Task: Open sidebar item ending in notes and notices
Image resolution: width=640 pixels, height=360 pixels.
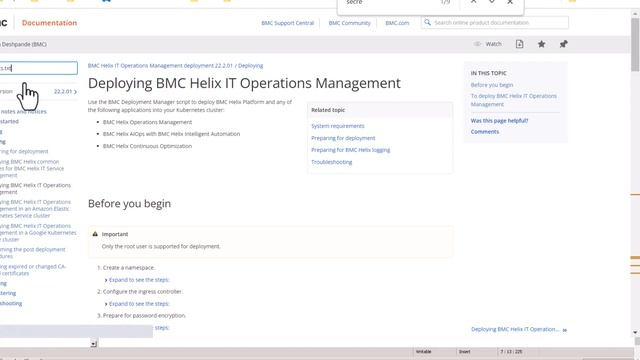Action: point(23,111)
